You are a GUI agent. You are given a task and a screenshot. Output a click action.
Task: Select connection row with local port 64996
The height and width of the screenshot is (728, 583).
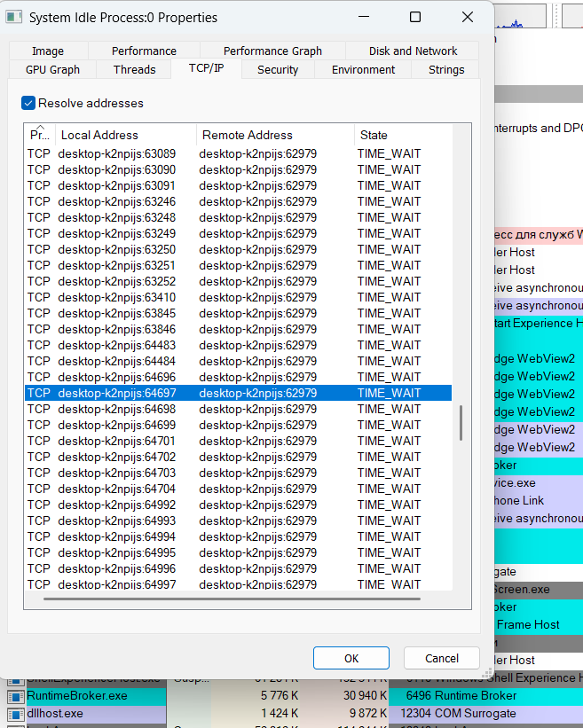(x=239, y=568)
